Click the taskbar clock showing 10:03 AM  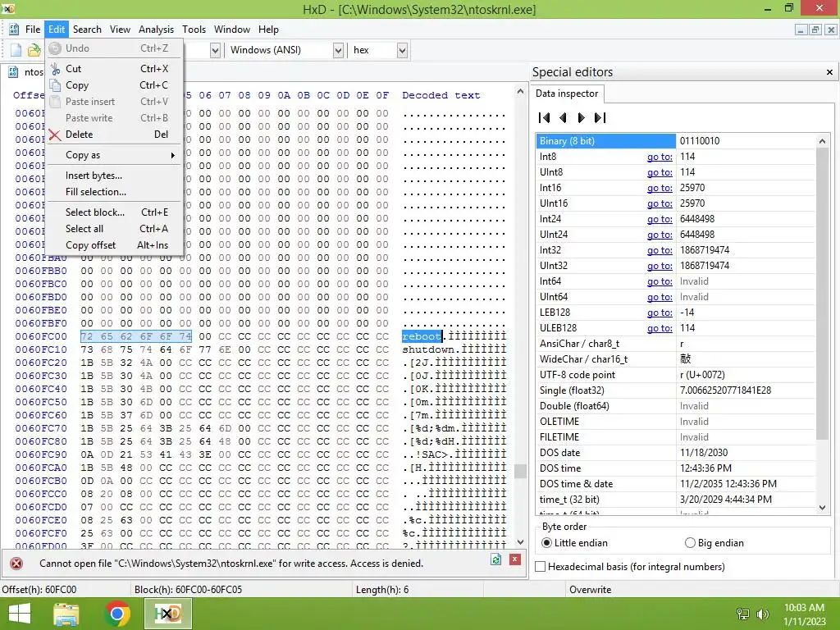804,608
